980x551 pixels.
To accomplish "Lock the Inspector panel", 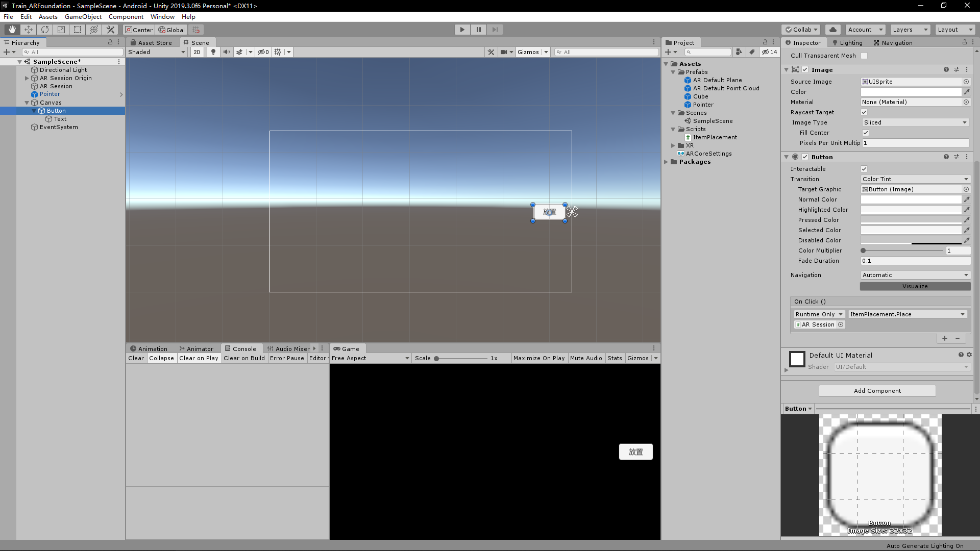I will pyautogui.click(x=965, y=42).
